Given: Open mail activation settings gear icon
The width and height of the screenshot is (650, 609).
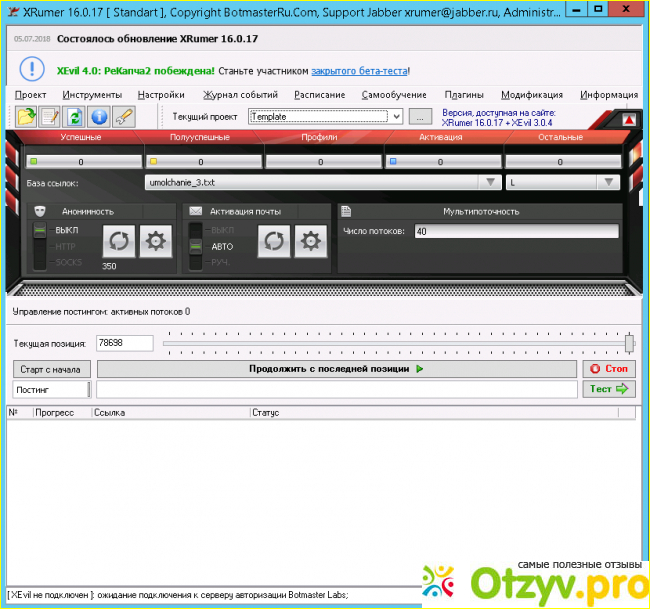Looking at the screenshot, I should 311,241.
